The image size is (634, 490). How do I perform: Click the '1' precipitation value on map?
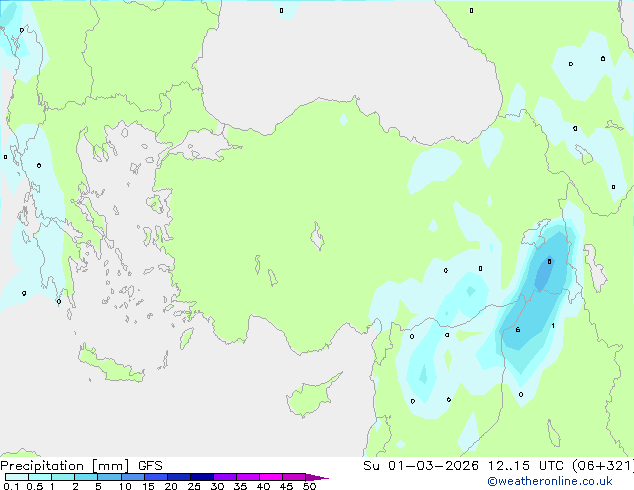click(x=553, y=325)
